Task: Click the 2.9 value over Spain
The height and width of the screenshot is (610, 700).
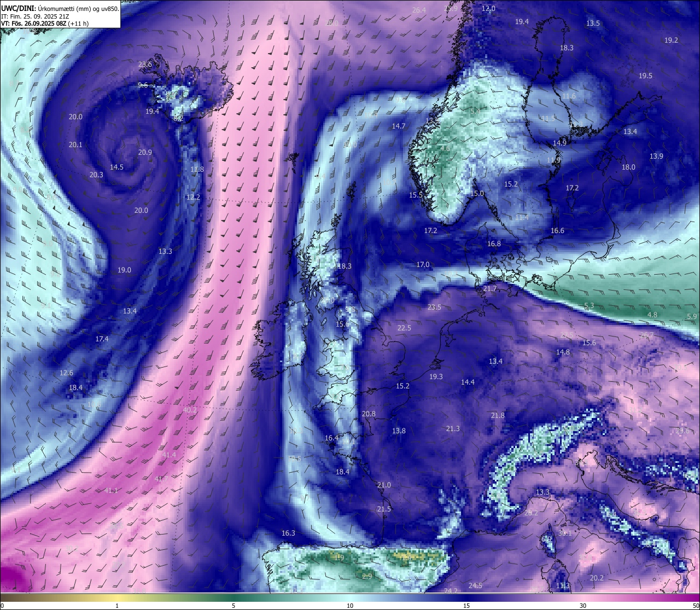Action: tap(367, 576)
